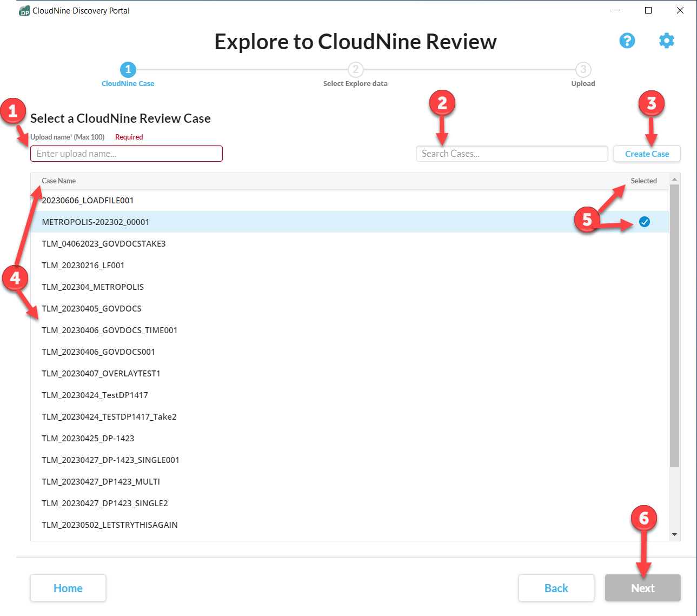Select case TLM_20230427_DP1423_SINGLE2
Image resolution: width=697 pixels, height=616 pixels.
[350, 503]
